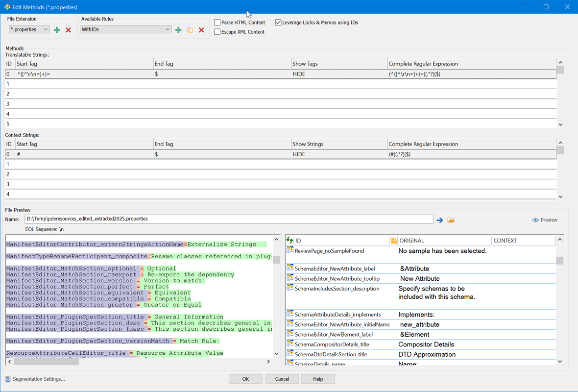This screenshot has width=578, height=392.
Task: Select the ORIGINAL column header
Action: 411,241
